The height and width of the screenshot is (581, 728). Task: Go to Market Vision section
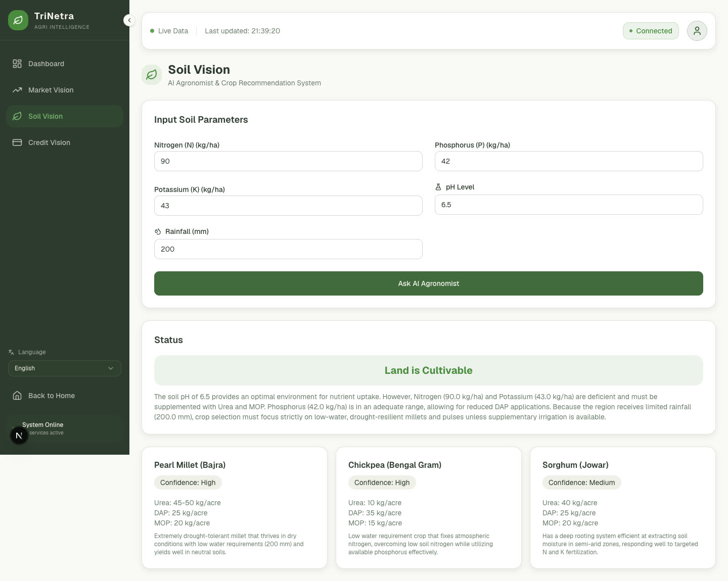65,90
